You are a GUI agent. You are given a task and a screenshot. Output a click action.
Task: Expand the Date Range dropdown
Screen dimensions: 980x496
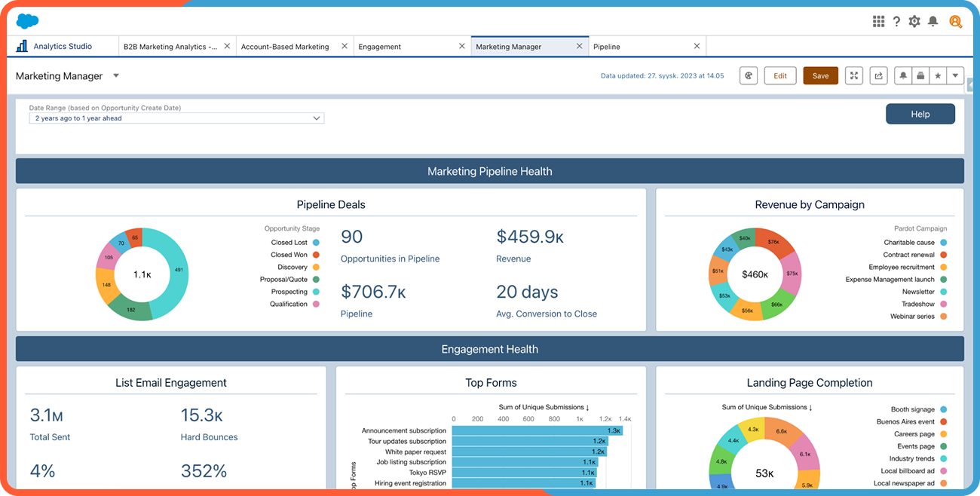point(176,118)
